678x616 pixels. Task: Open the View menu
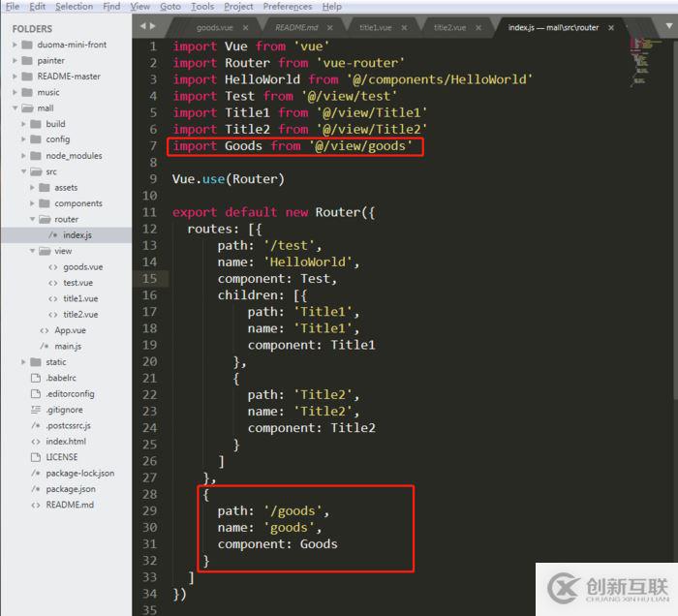tap(140, 7)
